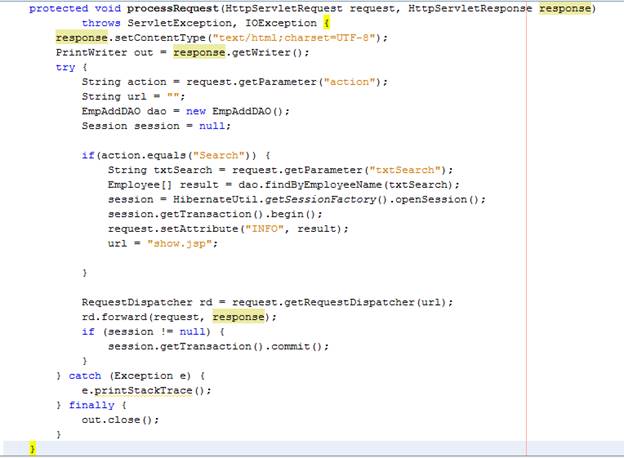Click String action declaration line
Image resolution: width=624 pixels, height=458 pixels.
click(x=234, y=82)
